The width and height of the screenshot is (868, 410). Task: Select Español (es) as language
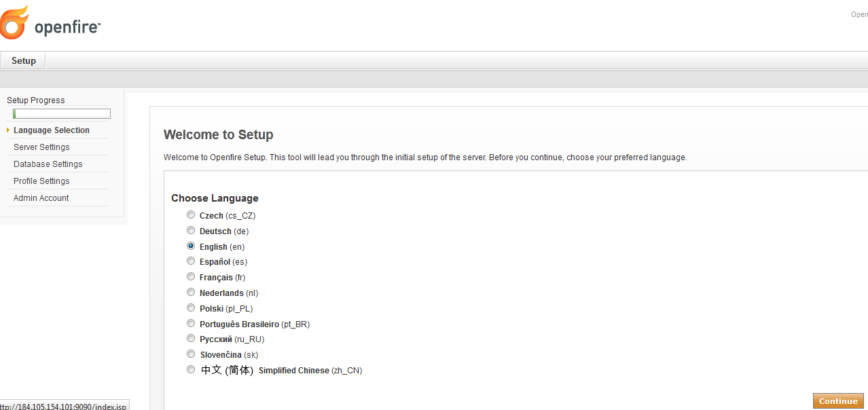tap(191, 261)
